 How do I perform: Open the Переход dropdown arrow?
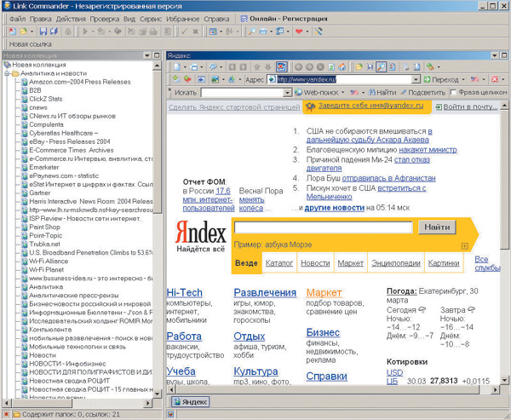tap(463, 79)
